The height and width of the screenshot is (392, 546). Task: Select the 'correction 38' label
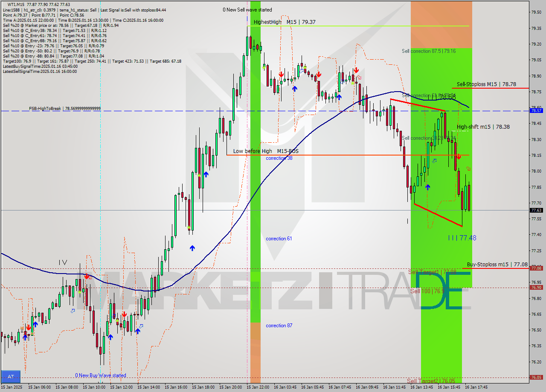point(279,158)
